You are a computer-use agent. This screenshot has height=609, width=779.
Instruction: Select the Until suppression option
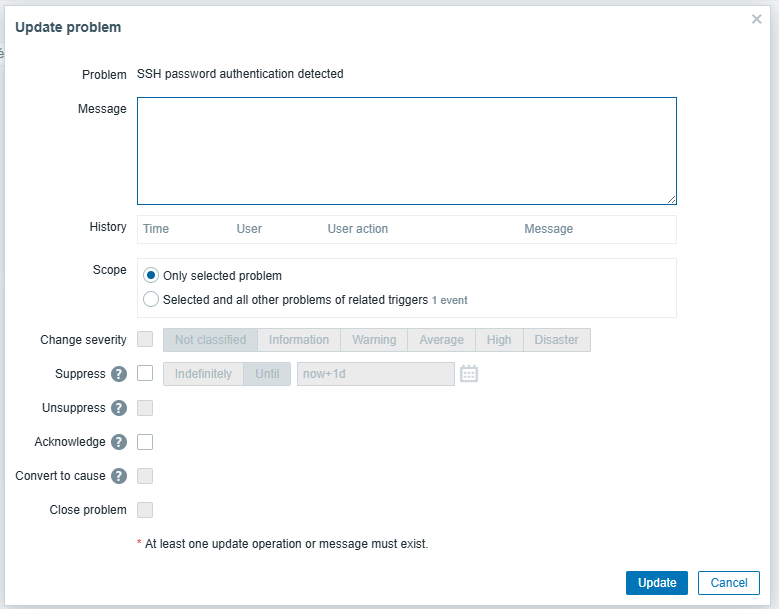click(x=267, y=374)
